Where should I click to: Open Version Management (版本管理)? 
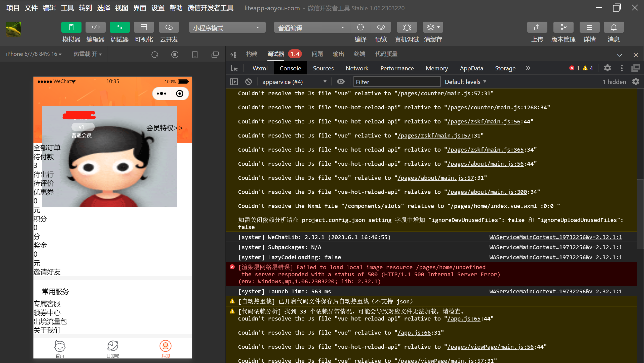point(563,27)
